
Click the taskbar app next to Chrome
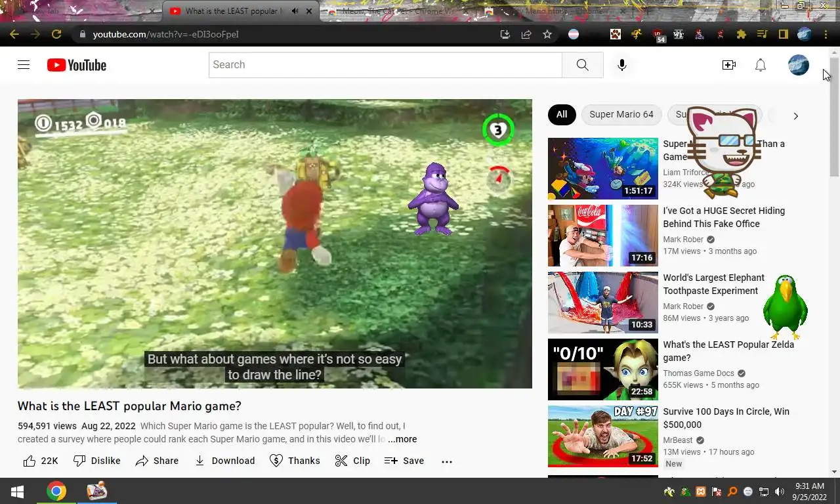coord(96,491)
